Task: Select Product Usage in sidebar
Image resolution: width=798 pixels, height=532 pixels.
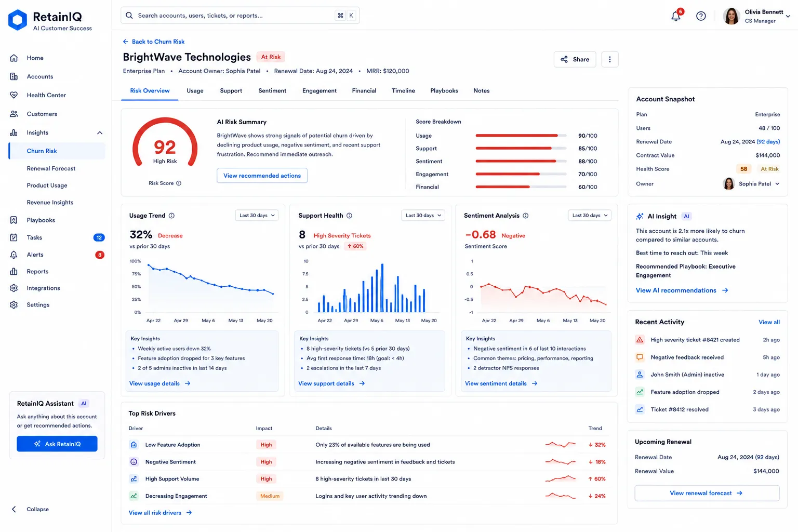Action: point(47,185)
